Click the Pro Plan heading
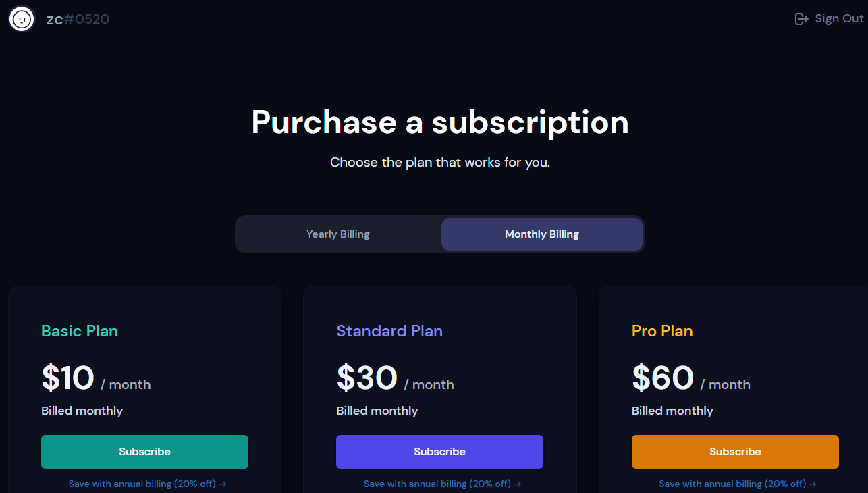Image resolution: width=868 pixels, height=493 pixels. tap(662, 331)
